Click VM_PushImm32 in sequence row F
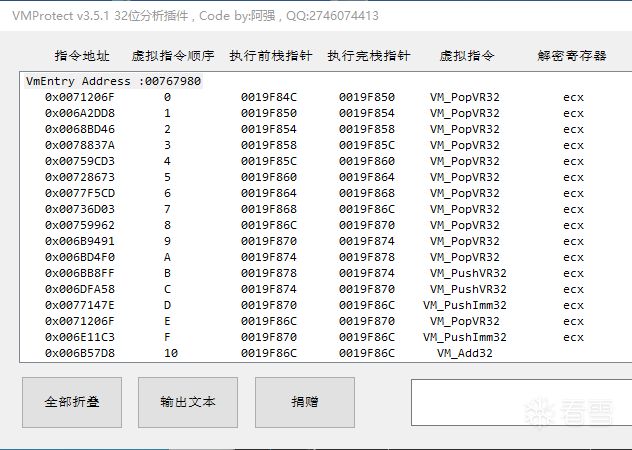This screenshot has width=632, height=450. click(x=465, y=338)
